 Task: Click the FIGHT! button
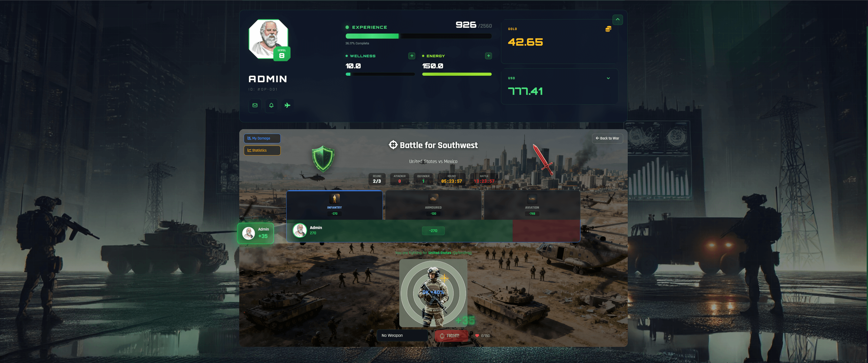coord(450,336)
